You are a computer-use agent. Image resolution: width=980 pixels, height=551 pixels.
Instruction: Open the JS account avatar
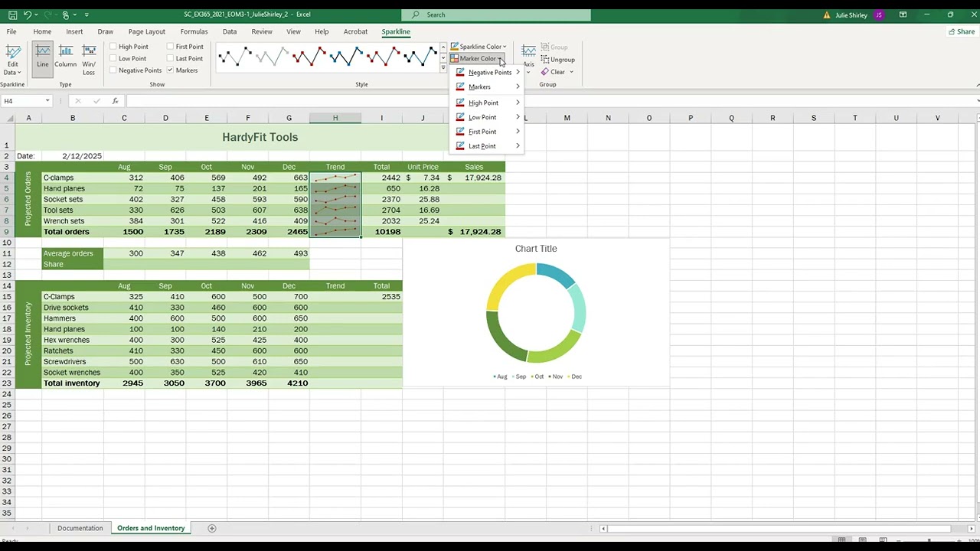pyautogui.click(x=879, y=15)
